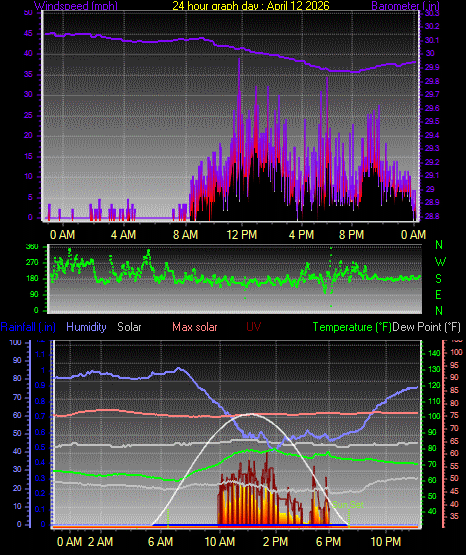The width and height of the screenshot is (466, 555).
Task: Click the '270' degree tick on direction graph
Action: pyautogui.click(x=32, y=263)
